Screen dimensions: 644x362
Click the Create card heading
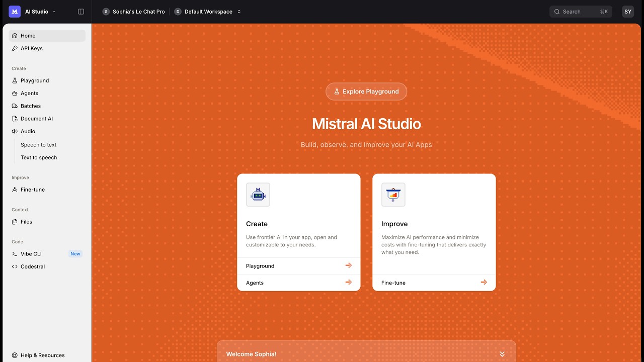point(257,224)
